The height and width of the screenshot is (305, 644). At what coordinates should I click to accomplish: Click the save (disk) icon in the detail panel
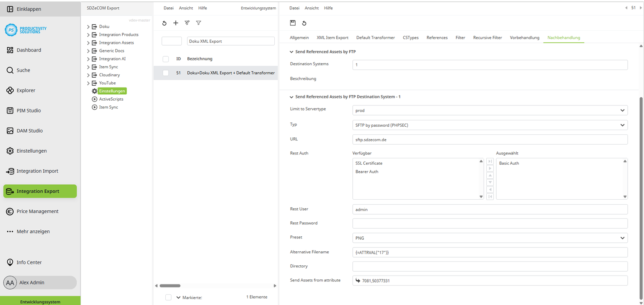[293, 23]
